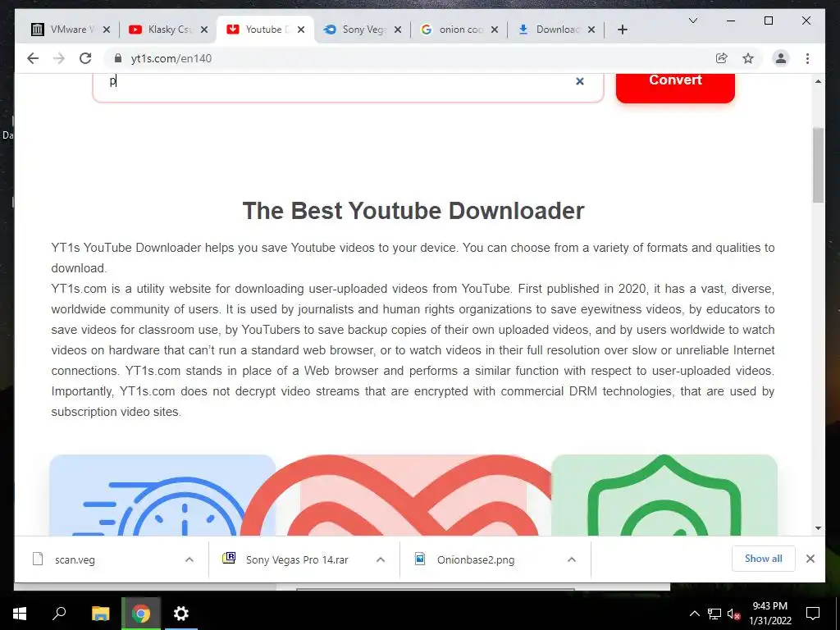Click the page vertical scrollbar thumb
This screenshot has width=840, height=630.
click(x=818, y=165)
